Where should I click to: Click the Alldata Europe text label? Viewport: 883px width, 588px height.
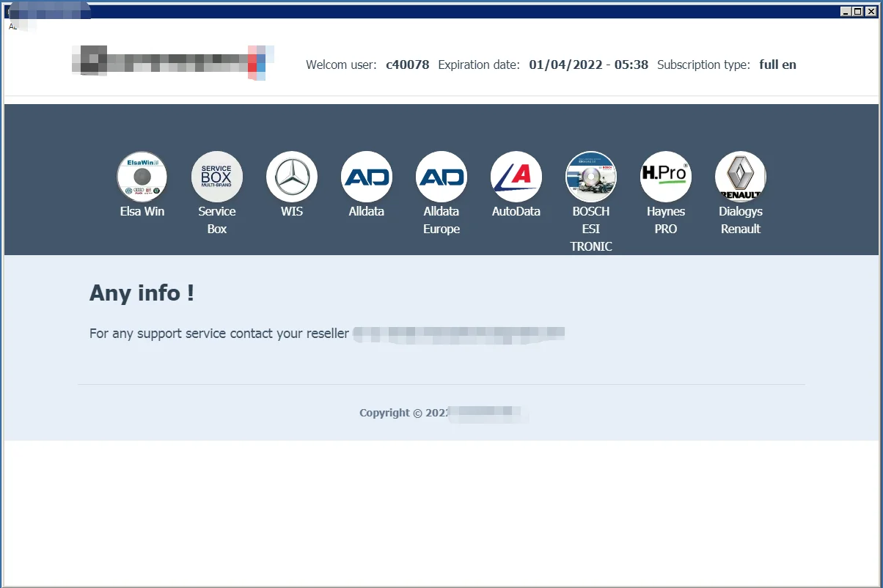coord(441,220)
